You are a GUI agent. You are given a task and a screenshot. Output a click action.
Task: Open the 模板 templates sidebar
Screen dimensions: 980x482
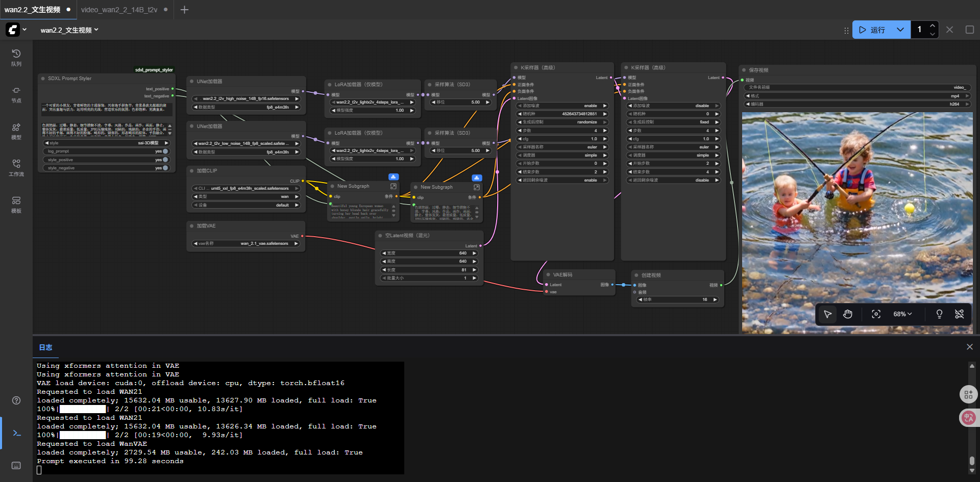pos(16,205)
